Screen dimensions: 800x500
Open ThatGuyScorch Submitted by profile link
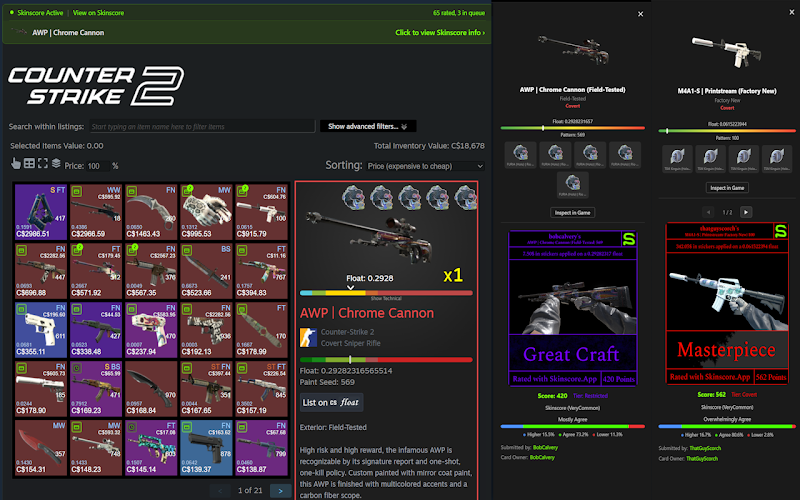coord(705,448)
